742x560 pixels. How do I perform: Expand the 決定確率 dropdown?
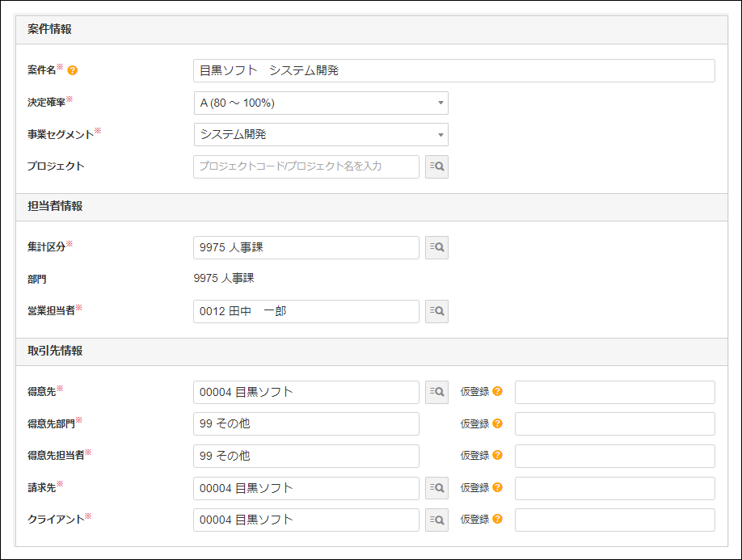[x=321, y=103]
